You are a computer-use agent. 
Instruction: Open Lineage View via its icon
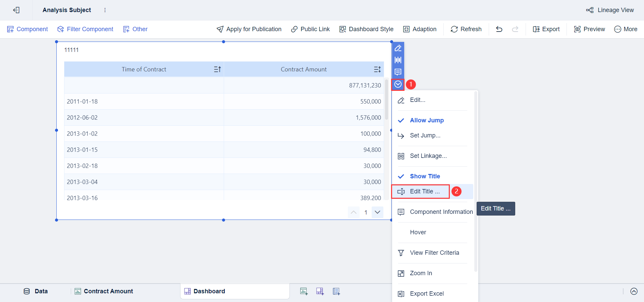click(x=590, y=10)
